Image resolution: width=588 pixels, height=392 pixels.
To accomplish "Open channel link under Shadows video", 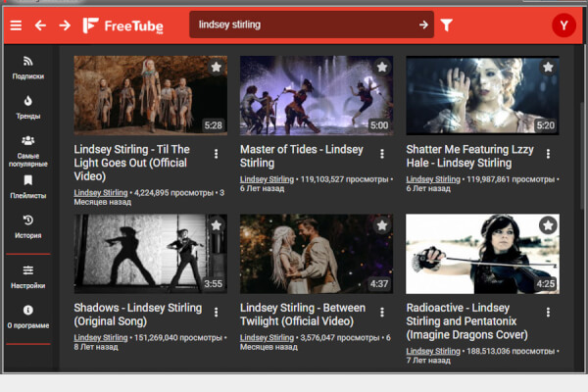I will [x=101, y=337].
